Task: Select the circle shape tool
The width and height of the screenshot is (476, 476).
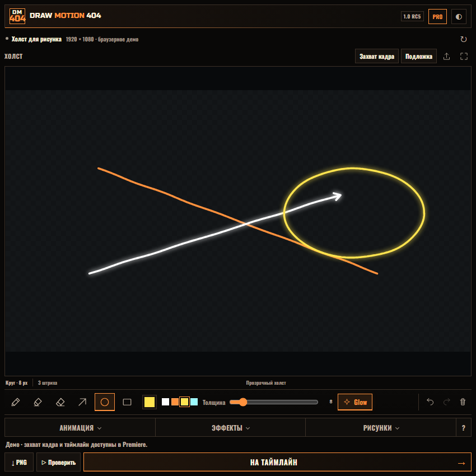Action: (x=105, y=402)
